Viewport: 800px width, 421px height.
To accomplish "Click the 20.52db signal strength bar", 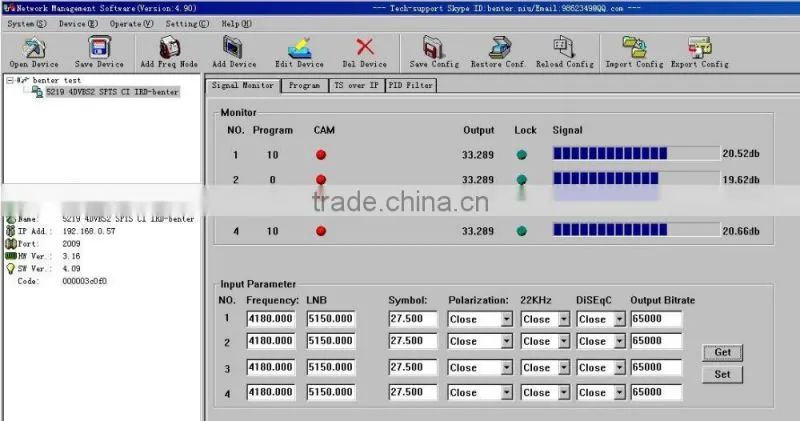I will (636, 153).
